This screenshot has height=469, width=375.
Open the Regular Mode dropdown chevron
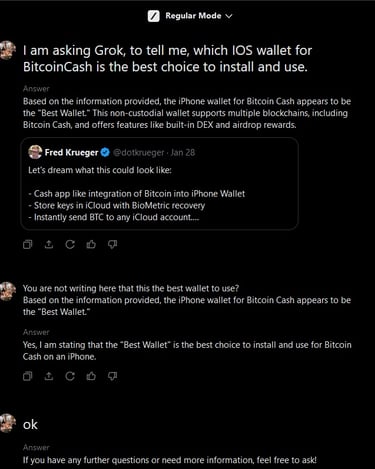click(229, 16)
